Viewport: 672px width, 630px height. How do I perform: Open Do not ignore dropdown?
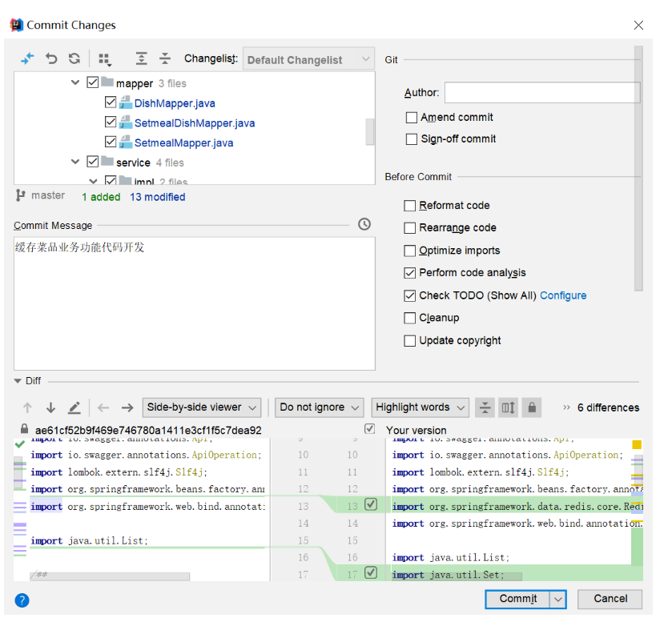(x=320, y=407)
